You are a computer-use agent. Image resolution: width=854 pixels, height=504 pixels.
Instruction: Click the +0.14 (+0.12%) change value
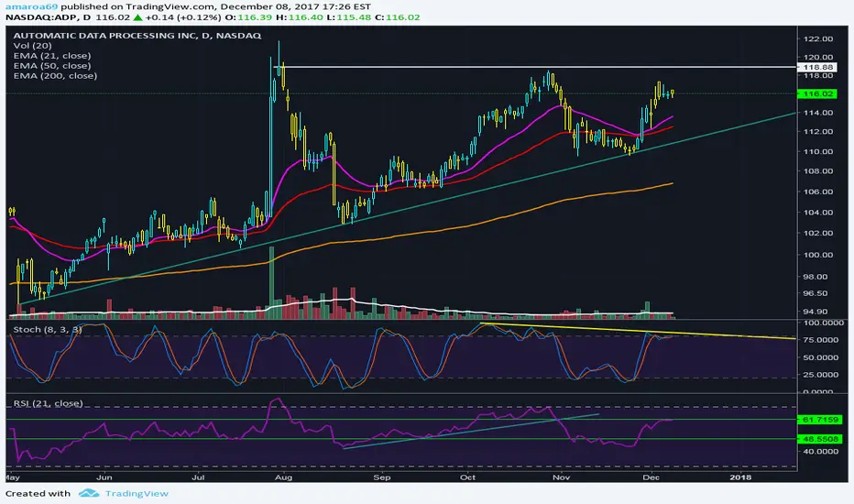point(183,17)
